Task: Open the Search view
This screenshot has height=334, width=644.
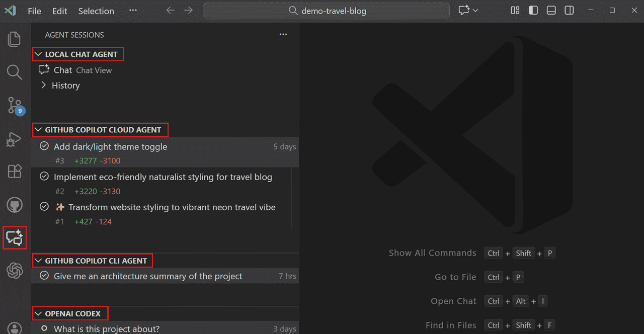Action: point(14,72)
